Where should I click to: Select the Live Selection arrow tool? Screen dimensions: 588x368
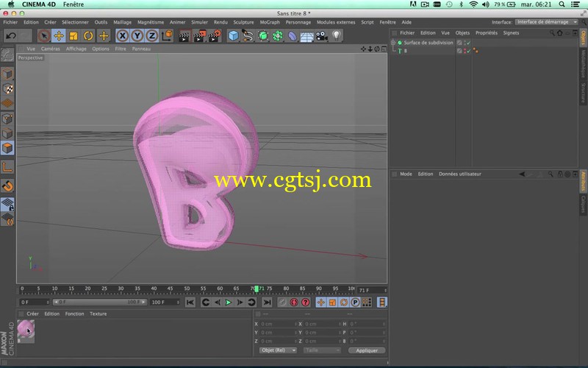click(44, 36)
